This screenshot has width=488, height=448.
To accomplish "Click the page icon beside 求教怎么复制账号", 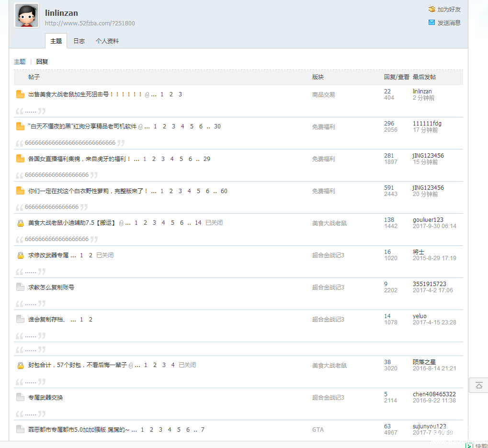I will 20,287.
